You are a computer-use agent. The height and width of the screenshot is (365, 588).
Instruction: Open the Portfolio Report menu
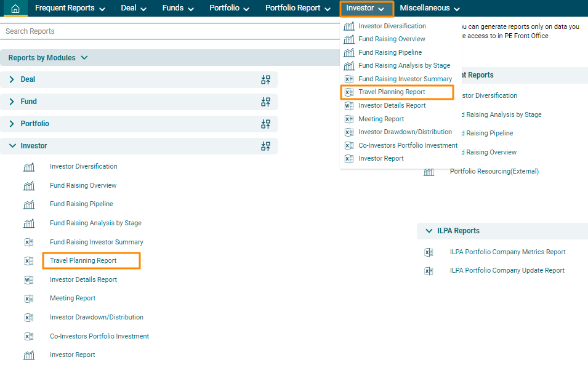(299, 9)
